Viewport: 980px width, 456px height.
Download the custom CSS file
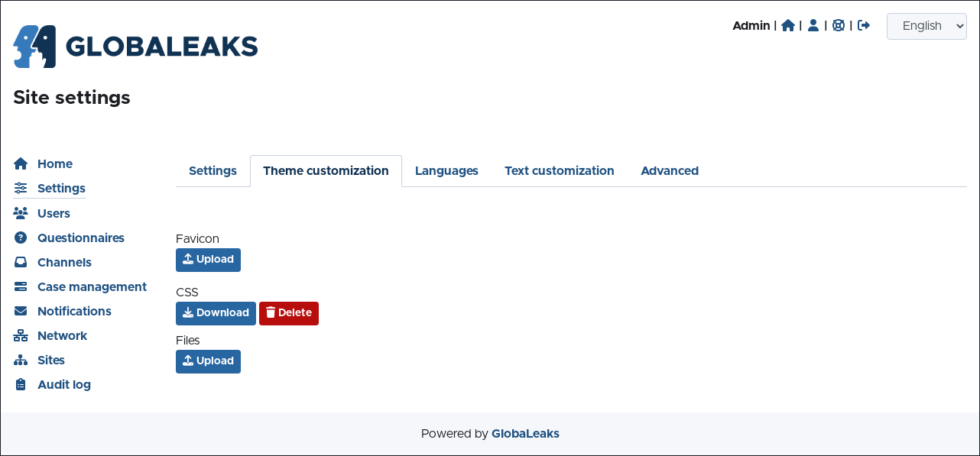tap(216, 313)
